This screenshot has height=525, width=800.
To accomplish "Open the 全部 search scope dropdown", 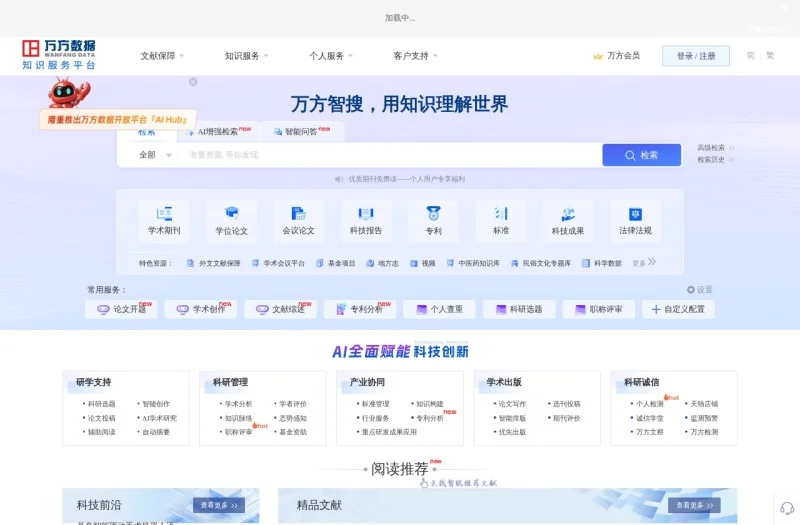I will [155, 155].
